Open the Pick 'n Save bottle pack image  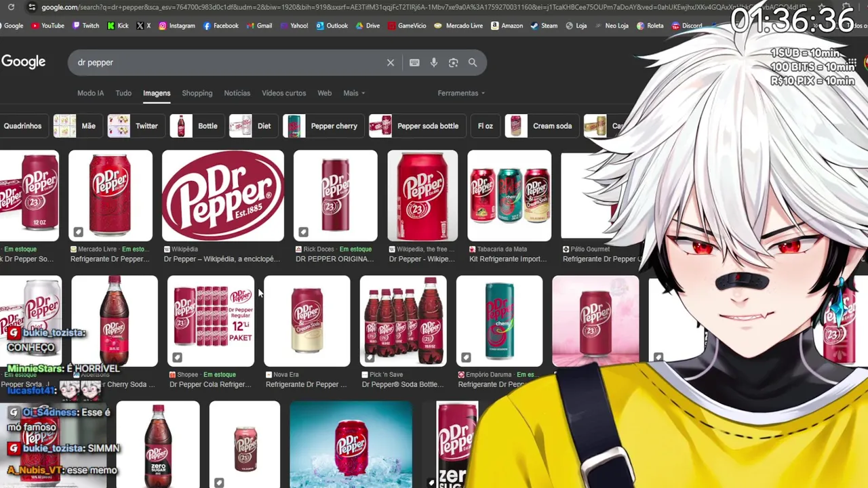[403, 321]
